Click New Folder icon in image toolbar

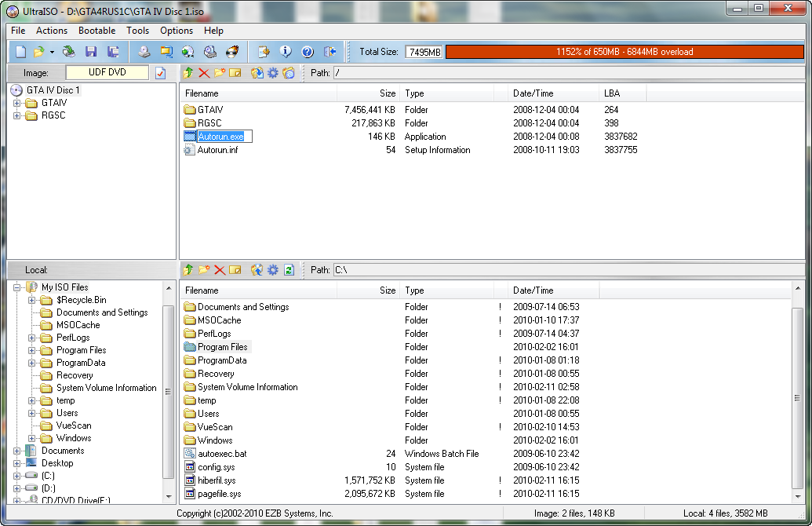(x=220, y=73)
